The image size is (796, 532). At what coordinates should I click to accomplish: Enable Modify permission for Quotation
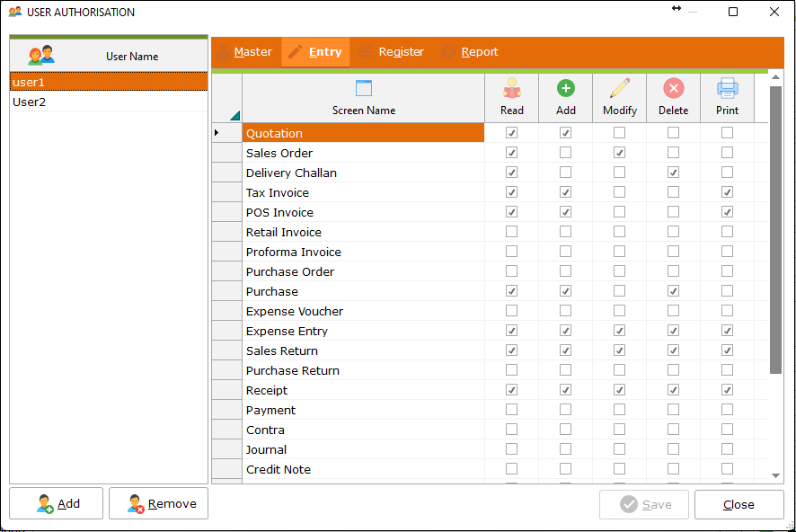coord(619,133)
